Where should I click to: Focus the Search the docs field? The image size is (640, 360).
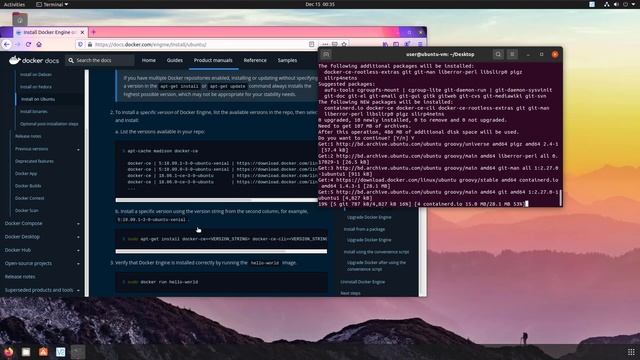tap(100, 60)
